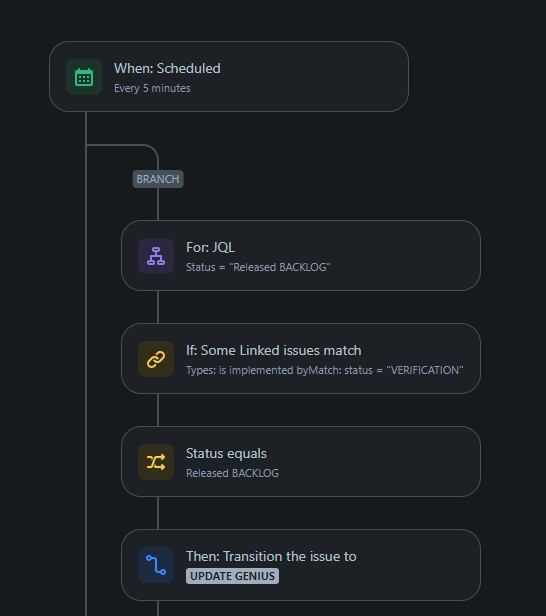Click the BRANCH label tag

click(158, 179)
